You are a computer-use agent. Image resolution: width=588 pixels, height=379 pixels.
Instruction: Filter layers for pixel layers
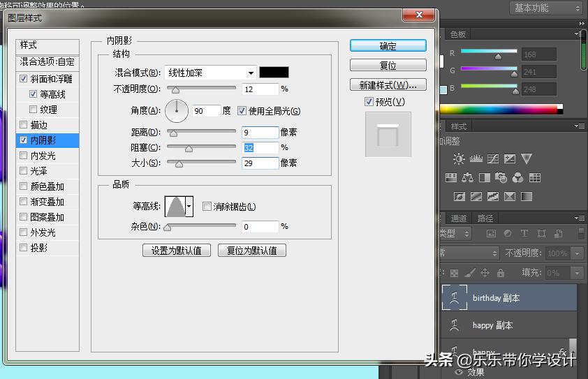[x=491, y=234]
